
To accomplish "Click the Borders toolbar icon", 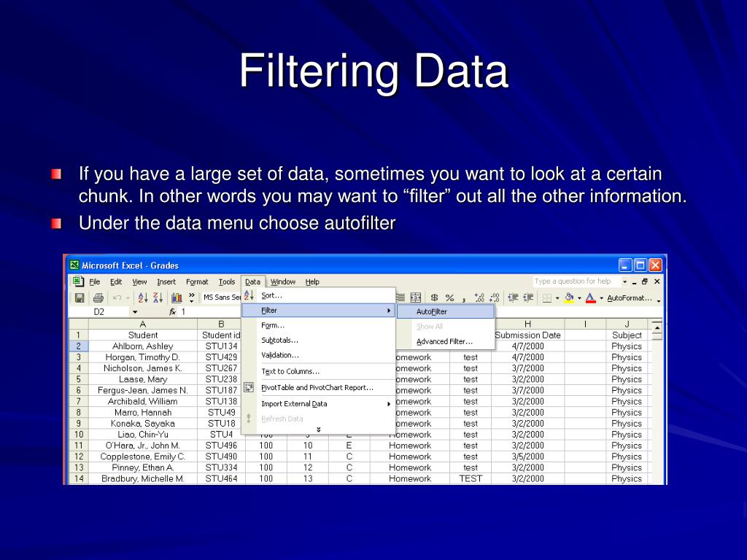I will pyautogui.click(x=547, y=298).
